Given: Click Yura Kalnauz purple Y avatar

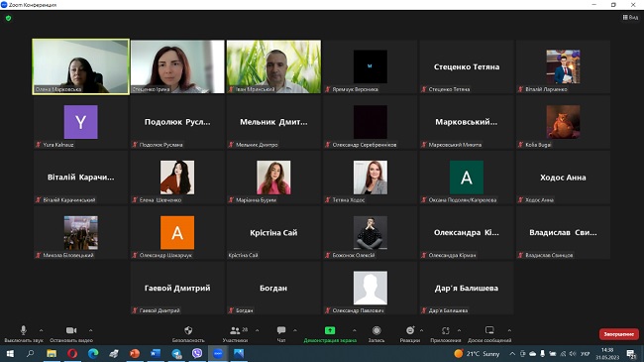Looking at the screenshot, I should [81, 122].
